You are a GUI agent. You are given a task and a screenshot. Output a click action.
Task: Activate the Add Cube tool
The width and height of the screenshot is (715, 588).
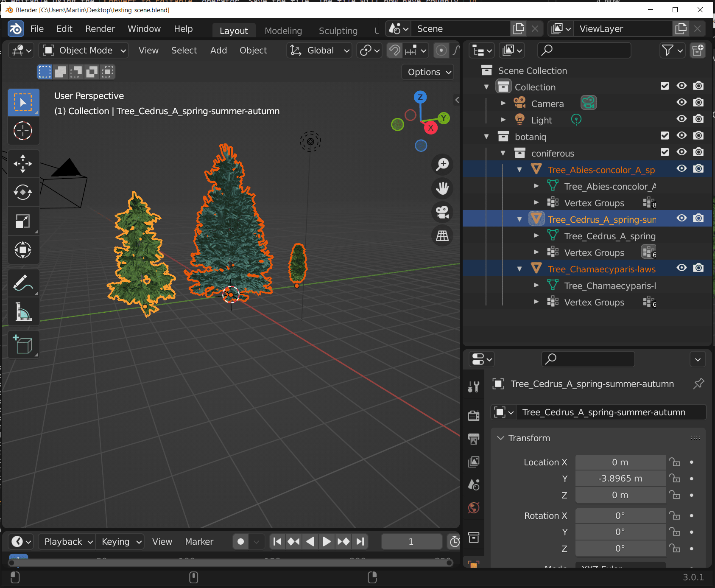click(x=23, y=344)
